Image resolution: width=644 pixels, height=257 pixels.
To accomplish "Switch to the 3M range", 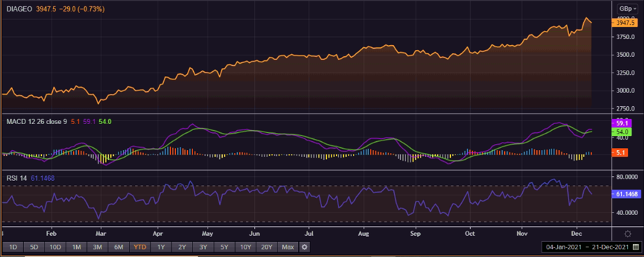I will pyautogui.click(x=98, y=247).
